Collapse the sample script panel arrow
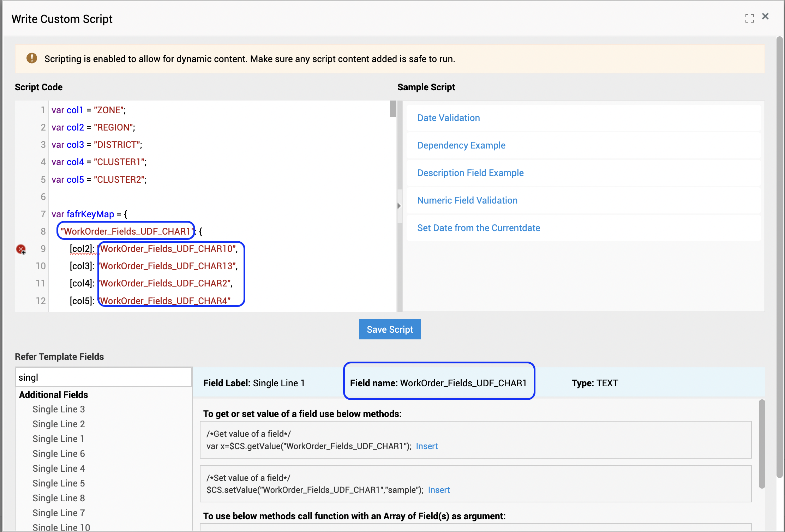 399,206
